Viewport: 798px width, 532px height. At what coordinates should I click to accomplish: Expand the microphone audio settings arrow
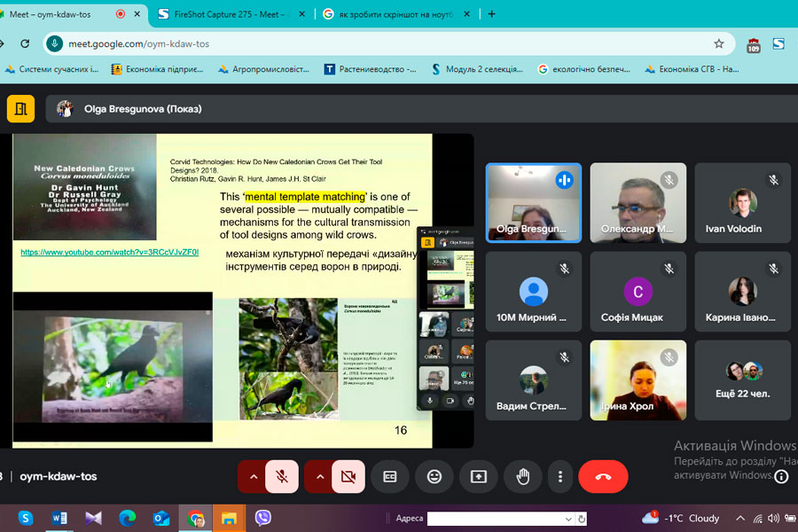pyautogui.click(x=253, y=476)
